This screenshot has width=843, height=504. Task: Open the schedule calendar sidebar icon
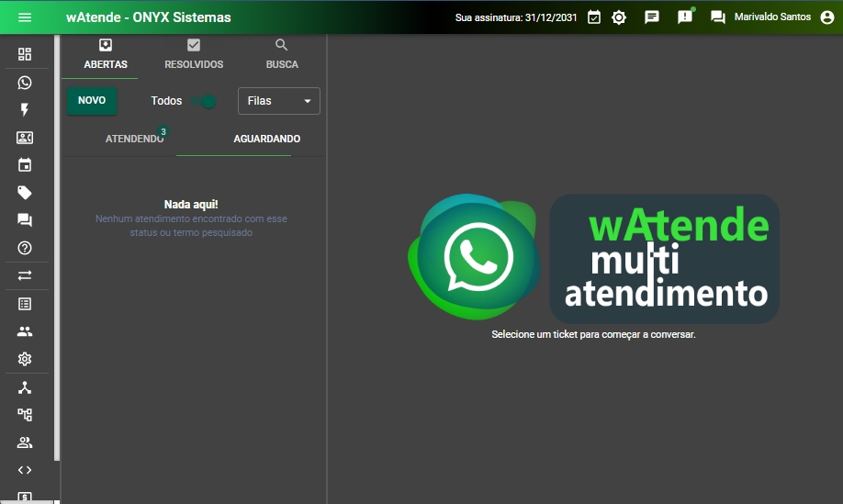(x=25, y=165)
